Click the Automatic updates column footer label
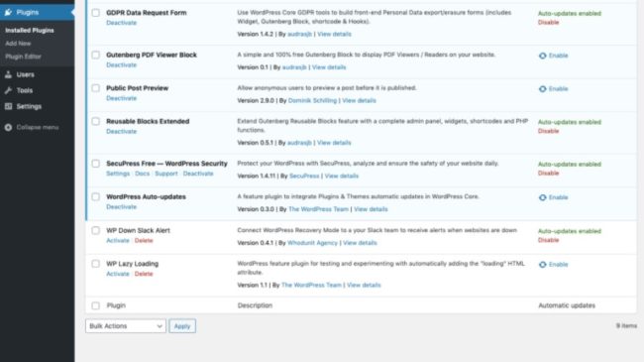644x362 pixels. pyautogui.click(x=567, y=305)
